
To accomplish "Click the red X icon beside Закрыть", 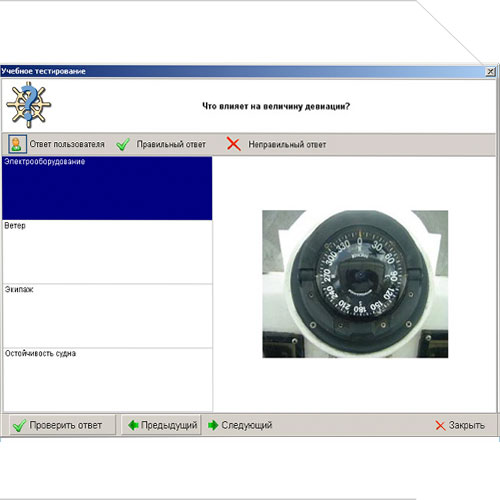I will click(x=440, y=425).
